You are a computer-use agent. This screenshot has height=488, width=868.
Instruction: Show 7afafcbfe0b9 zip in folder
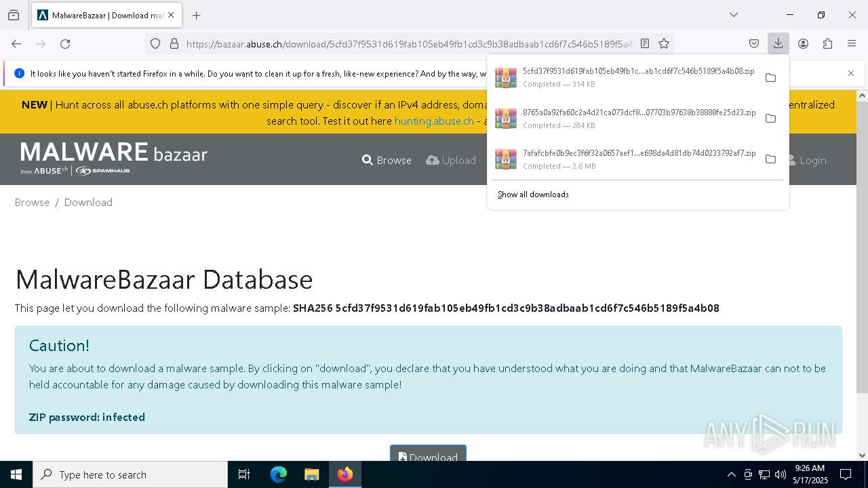pos(770,159)
